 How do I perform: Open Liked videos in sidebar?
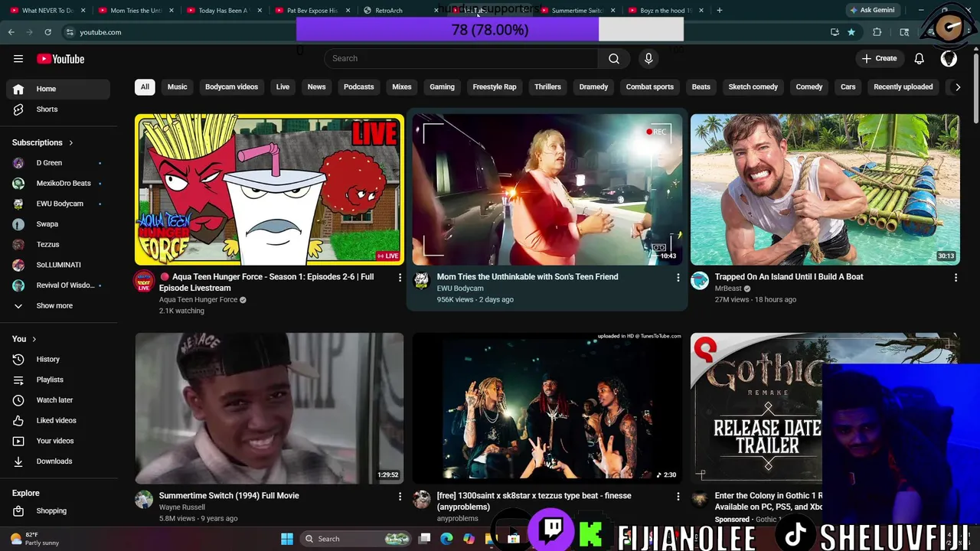(x=58, y=421)
